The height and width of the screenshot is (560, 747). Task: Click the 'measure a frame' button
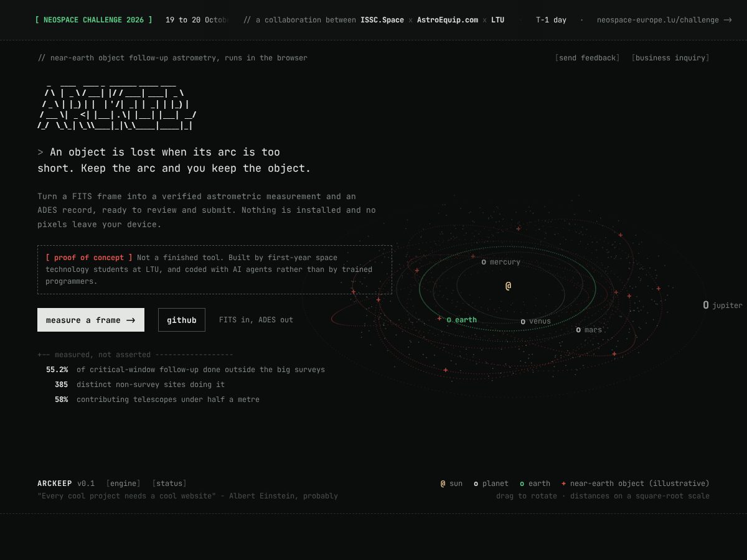91,320
